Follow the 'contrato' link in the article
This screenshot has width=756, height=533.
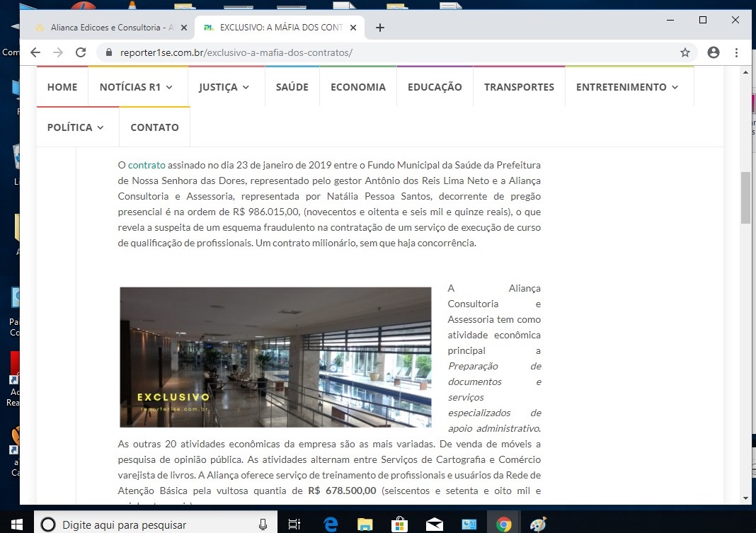[x=147, y=165]
